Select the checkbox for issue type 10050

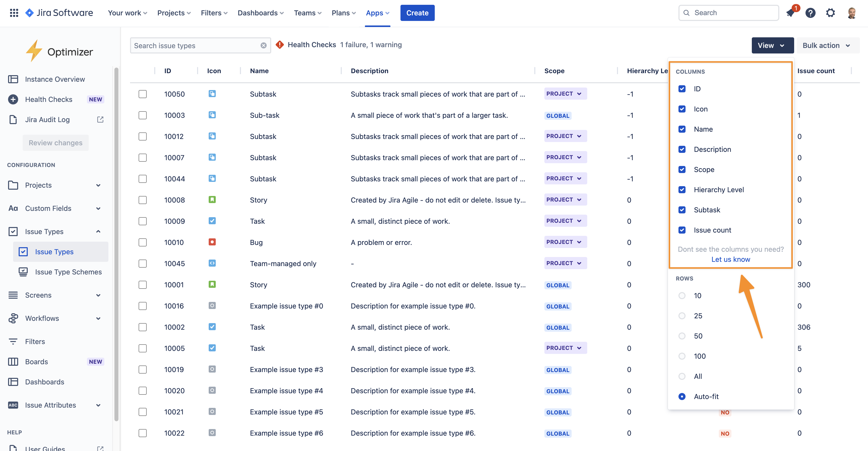tap(143, 94)
